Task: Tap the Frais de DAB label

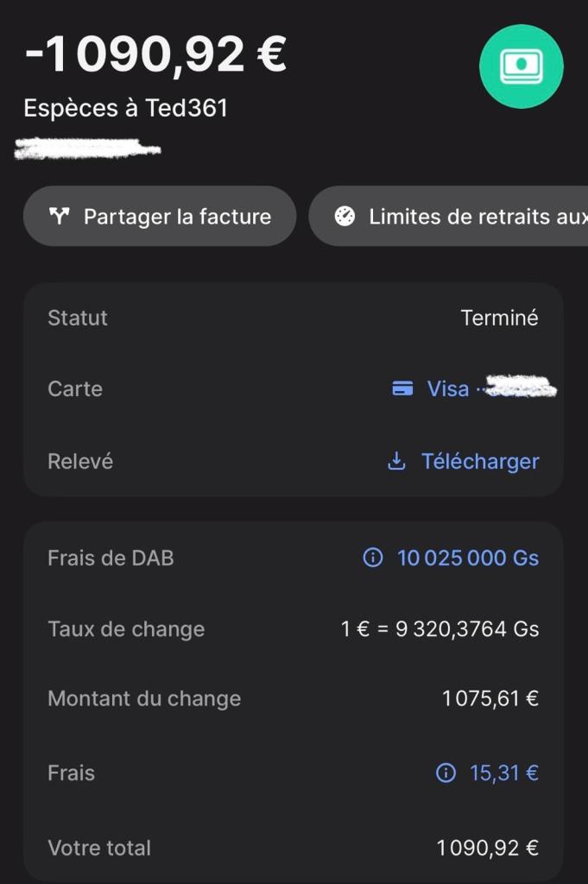Action: (111, 558)
